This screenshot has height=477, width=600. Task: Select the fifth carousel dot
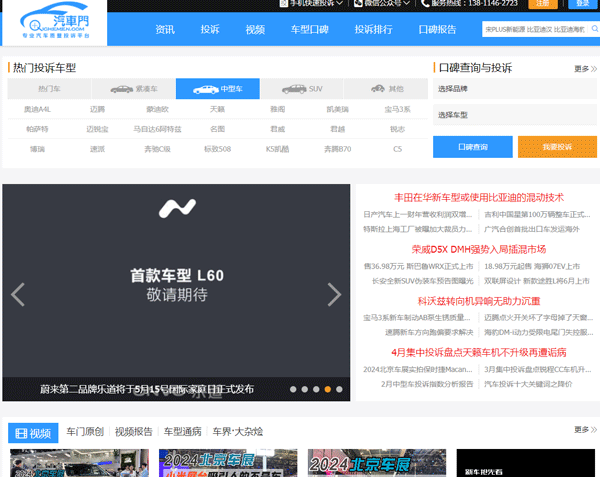point(339,389)
